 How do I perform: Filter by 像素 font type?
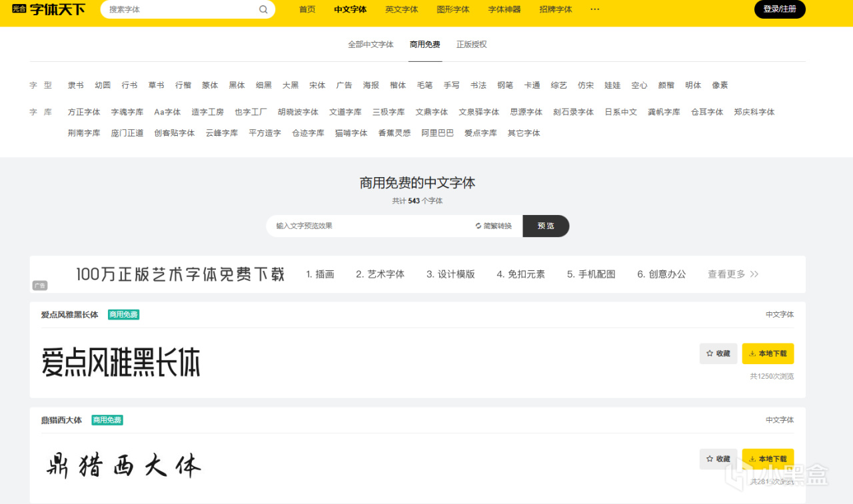click(720, 85)
